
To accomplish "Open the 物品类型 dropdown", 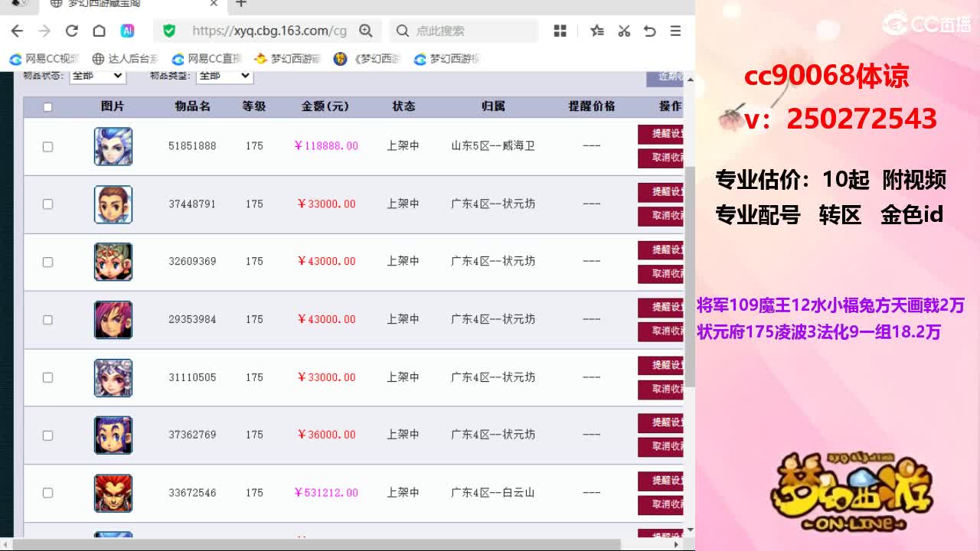I will (224, 76).
